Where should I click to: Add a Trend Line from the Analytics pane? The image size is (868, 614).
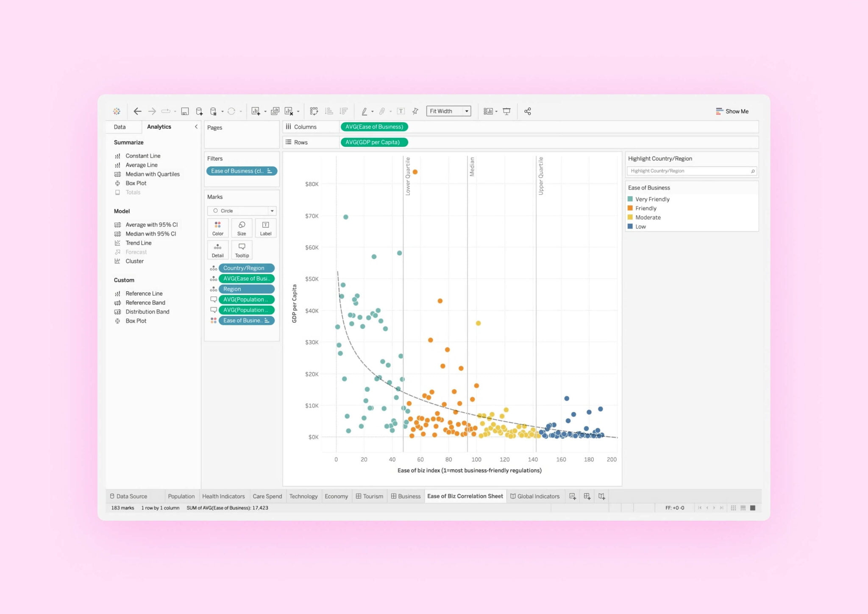pyautogui.click(x=138, y=243)
